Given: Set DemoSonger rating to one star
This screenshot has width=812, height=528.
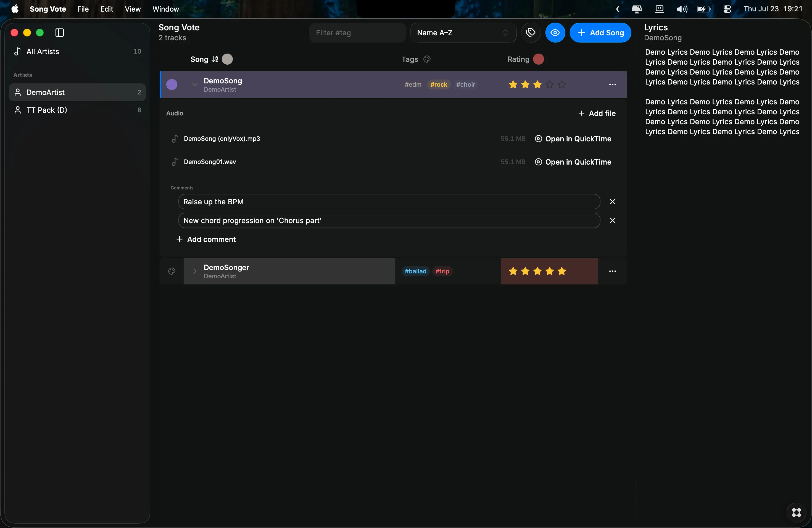Looking at the screenshot, I should coord(513,271).
